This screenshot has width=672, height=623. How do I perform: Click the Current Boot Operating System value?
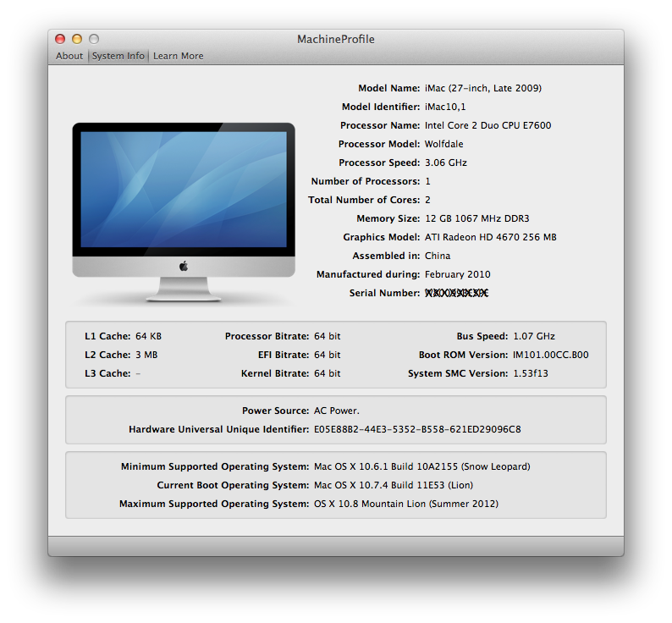(x=393, y=485)
